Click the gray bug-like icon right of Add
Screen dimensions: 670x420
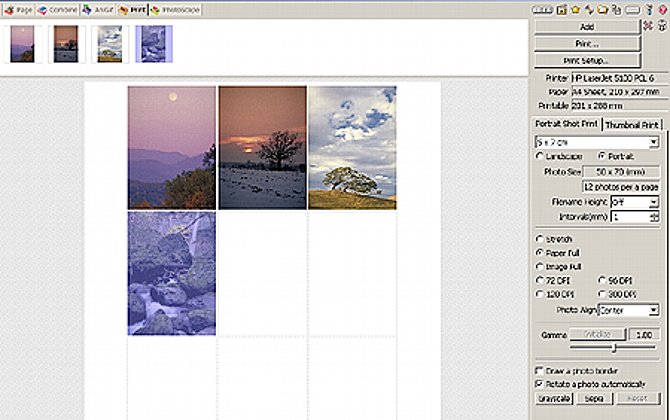coord(662,26)
